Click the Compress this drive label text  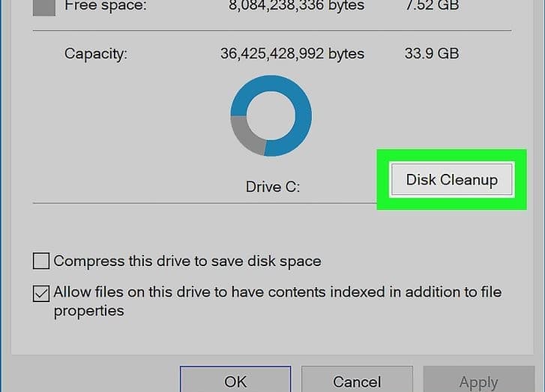click(x=187, y=262)
